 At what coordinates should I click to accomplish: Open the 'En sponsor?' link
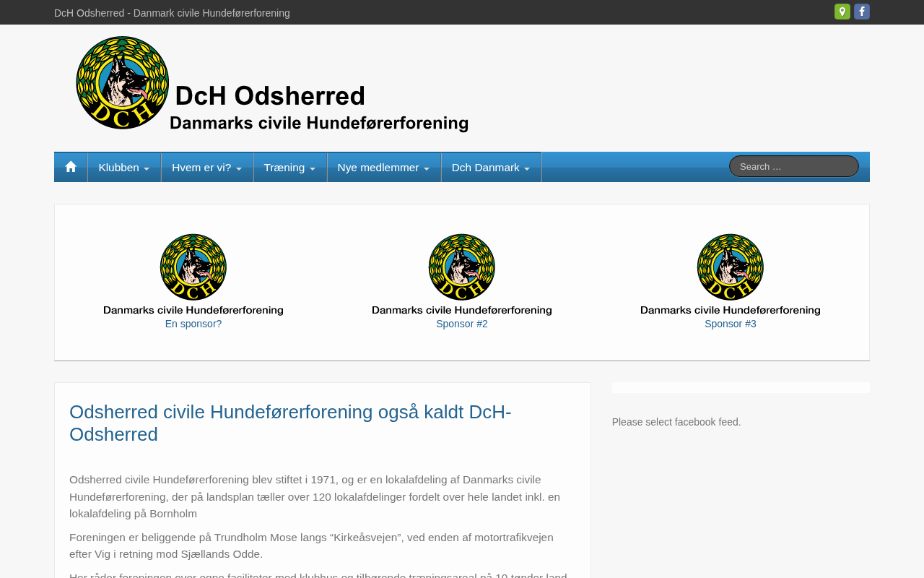(193, 324)
